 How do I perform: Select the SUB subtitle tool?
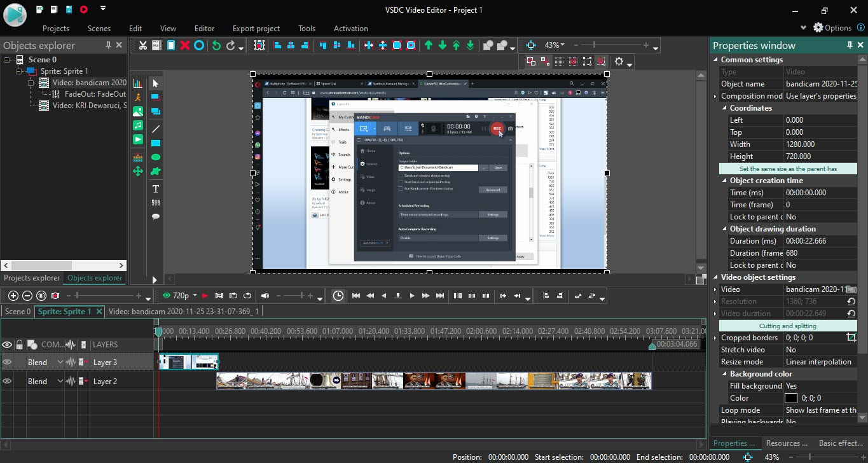pyautogui.click(x=156, y=203)
